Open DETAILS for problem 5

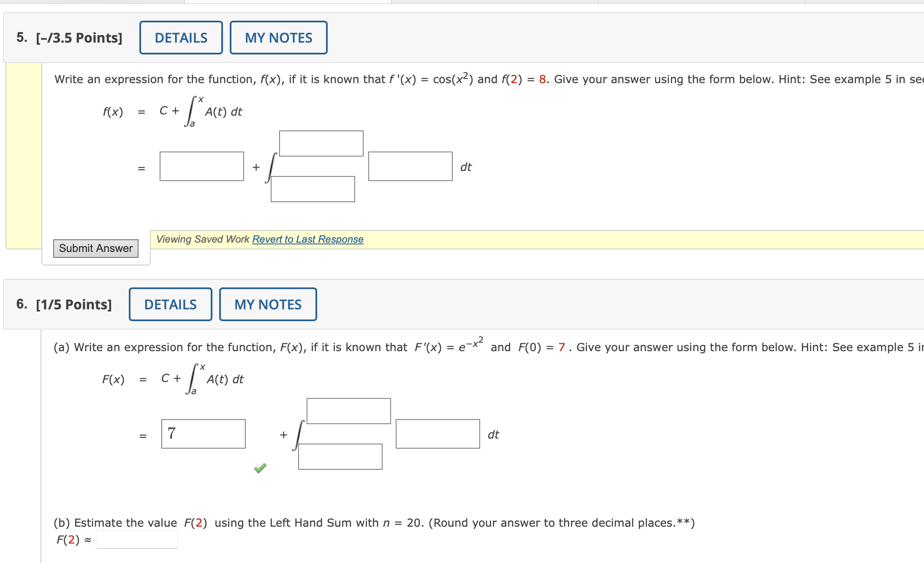pyautogui.click(x=181, y=38)
